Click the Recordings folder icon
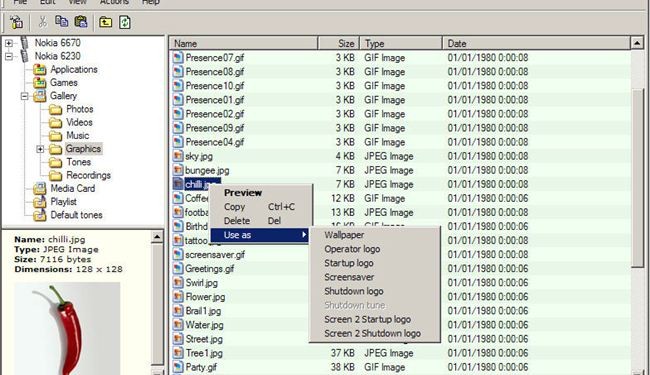The image size is (650, 375). [x=55, y=176]
